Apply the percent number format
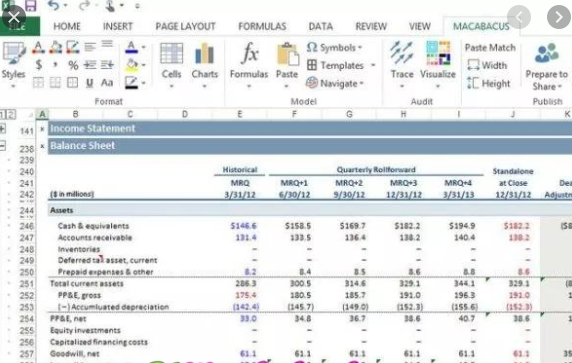Viewport: 572px width, 363px height. pos(73,65)
